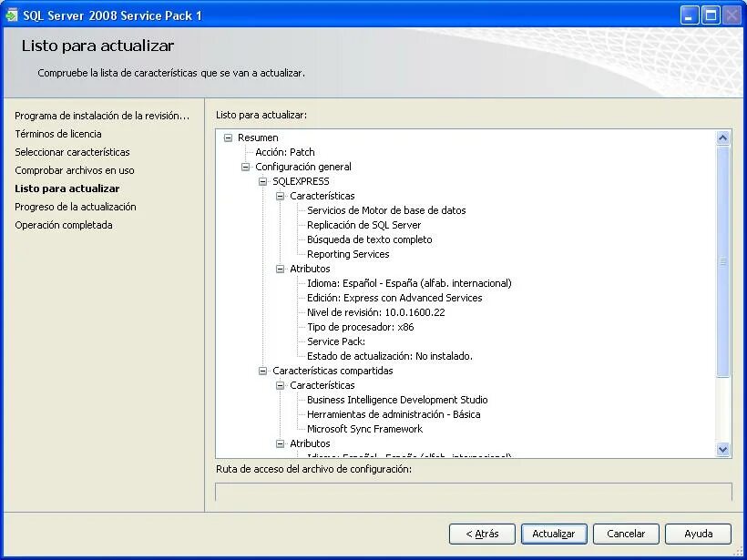
Task: Open the Progreso de la actualización step
Action: pyautogui.click(x=76, y=207)
